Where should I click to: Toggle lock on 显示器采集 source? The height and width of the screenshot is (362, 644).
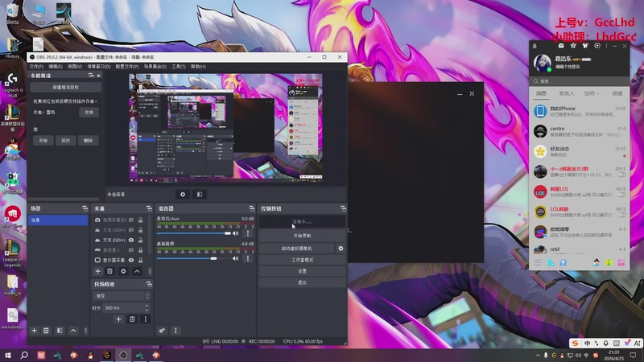click(x=140, y=260)
